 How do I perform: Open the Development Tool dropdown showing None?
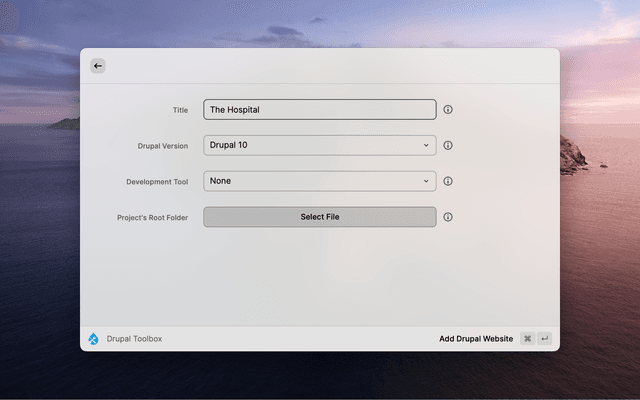click(319, 182)
